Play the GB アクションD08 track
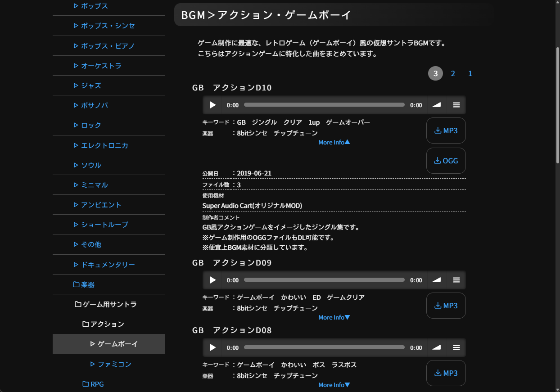560x392 pixels. pos(212,347)
